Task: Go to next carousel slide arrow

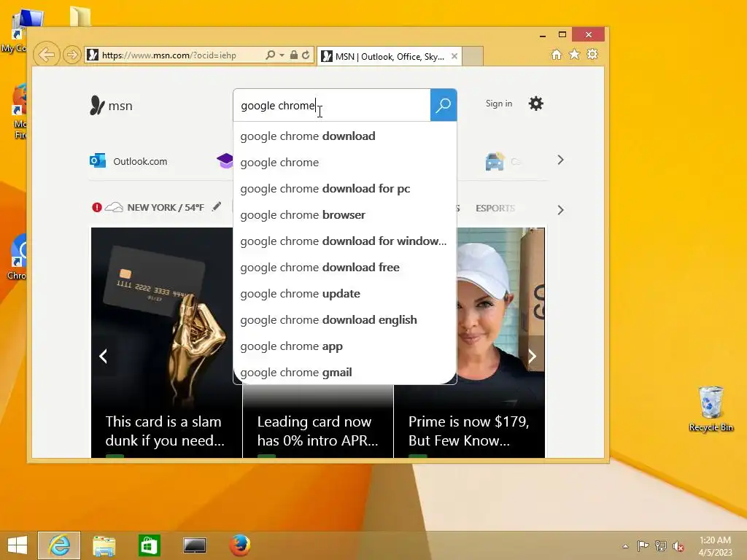Action: 532,356
